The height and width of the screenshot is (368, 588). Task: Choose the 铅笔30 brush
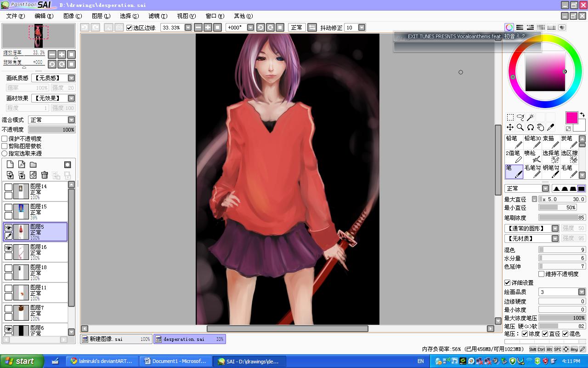(532, 142)
